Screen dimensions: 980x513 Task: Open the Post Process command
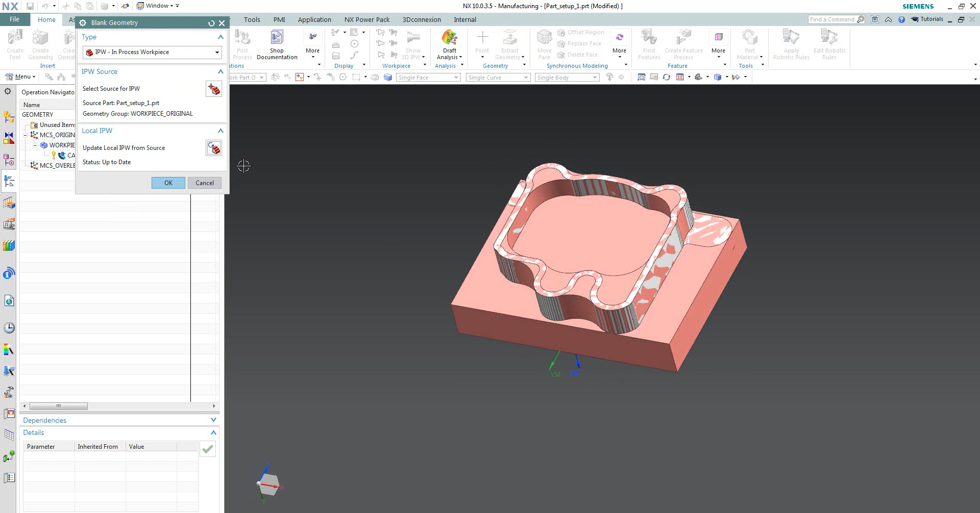(242, 45)
